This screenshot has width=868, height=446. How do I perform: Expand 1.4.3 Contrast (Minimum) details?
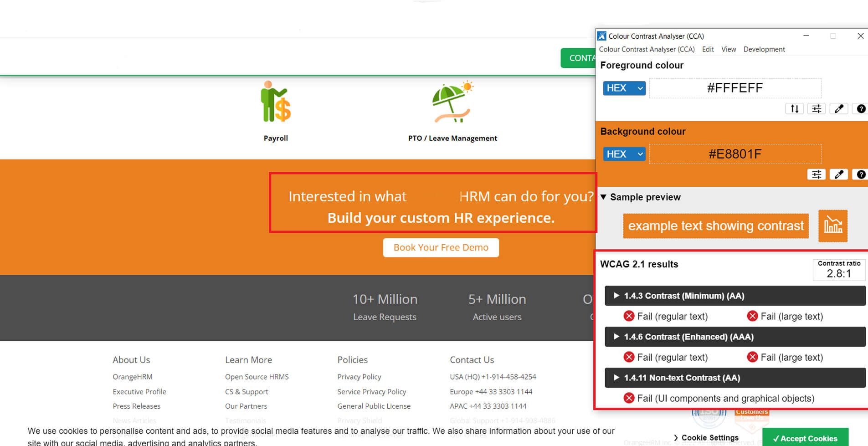[616, 296]
